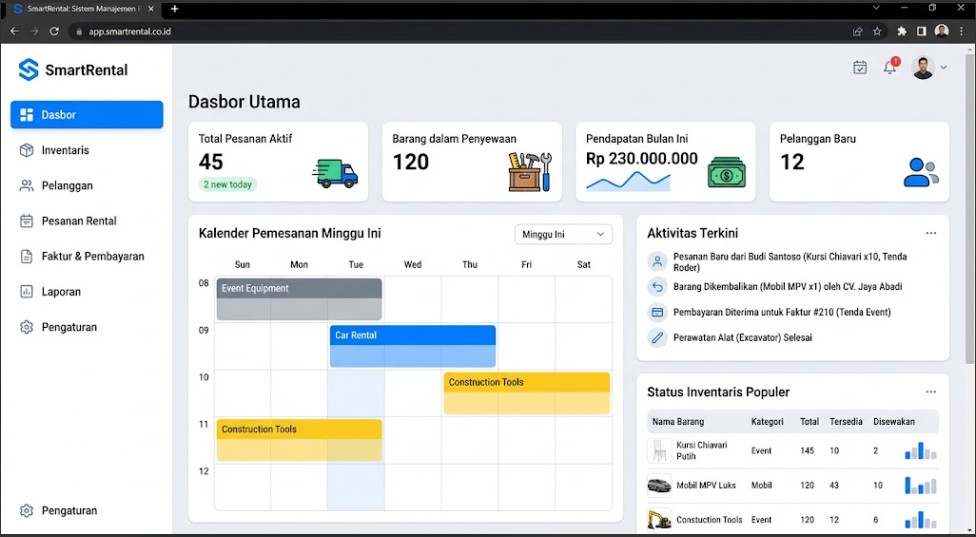This screenshot has width=976, height=537.
Task: Click the Total column header
Action: click(809, 421)
